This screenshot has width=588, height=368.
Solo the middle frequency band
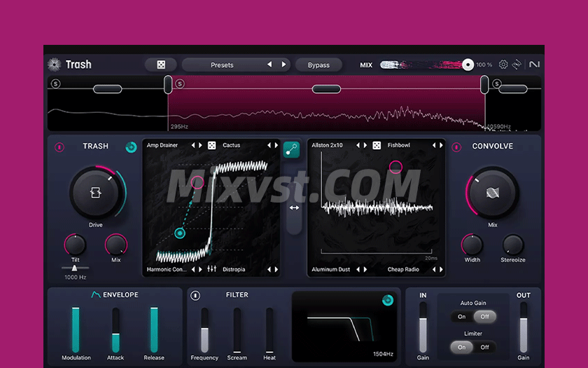click(180, 83)
